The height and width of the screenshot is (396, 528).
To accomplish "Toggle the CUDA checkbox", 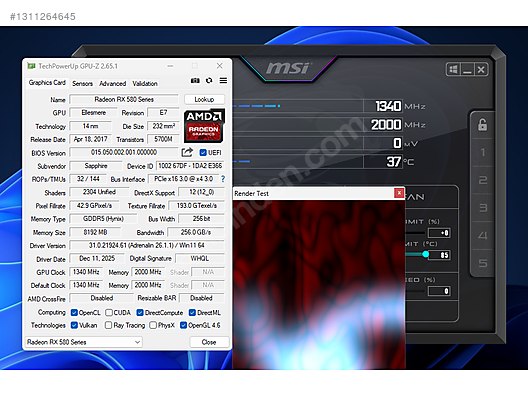I will click(x=109, y=312).
